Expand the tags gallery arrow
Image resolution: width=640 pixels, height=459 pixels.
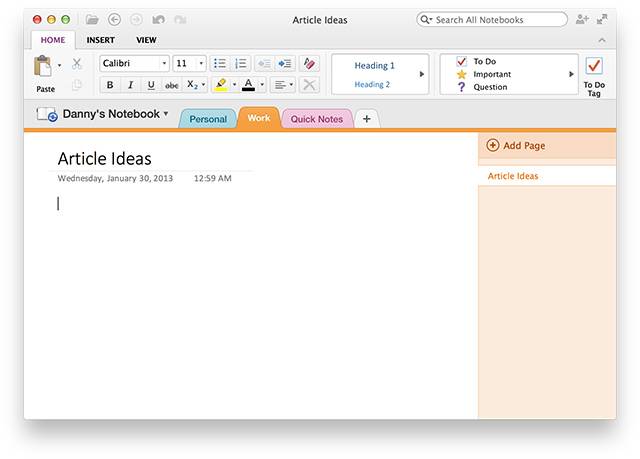571,74
